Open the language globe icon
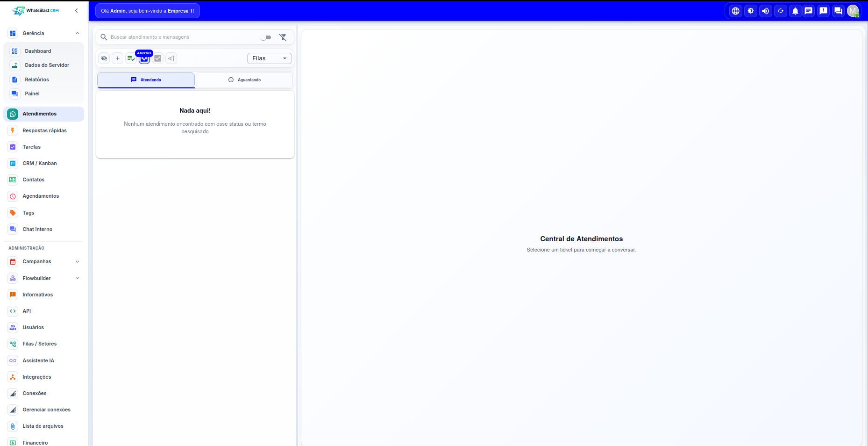The image size is (868, 446). [x=736, y=11]
